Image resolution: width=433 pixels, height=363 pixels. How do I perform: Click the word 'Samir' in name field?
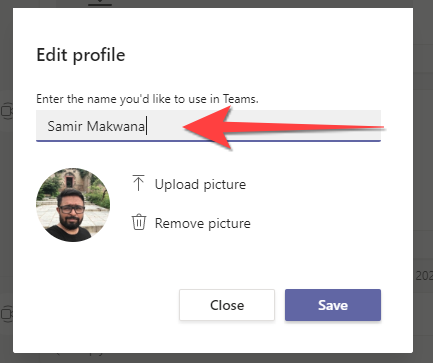(x=65, y=126)
